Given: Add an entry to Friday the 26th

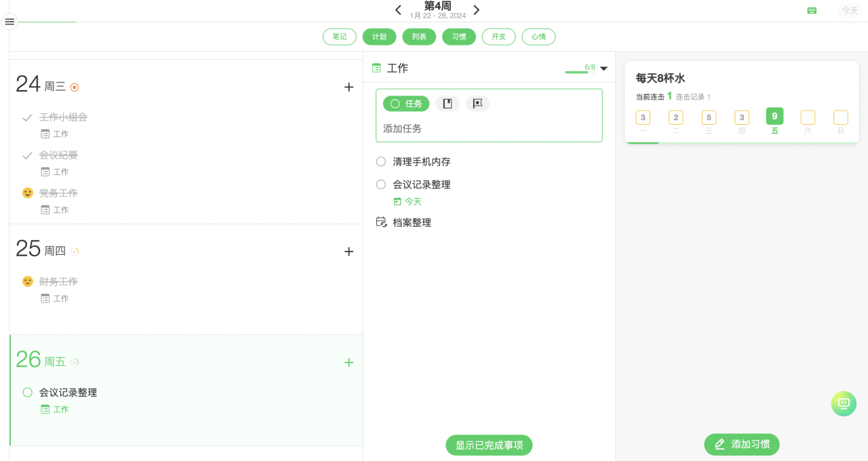Looking at the screenshot, I should point(349,363).
